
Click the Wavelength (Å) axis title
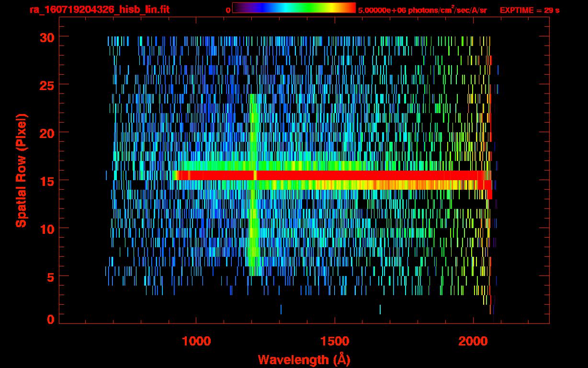305,359
